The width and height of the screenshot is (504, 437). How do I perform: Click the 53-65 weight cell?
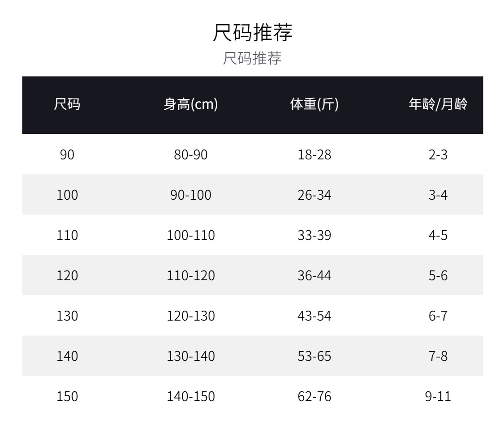coord(314,356)
